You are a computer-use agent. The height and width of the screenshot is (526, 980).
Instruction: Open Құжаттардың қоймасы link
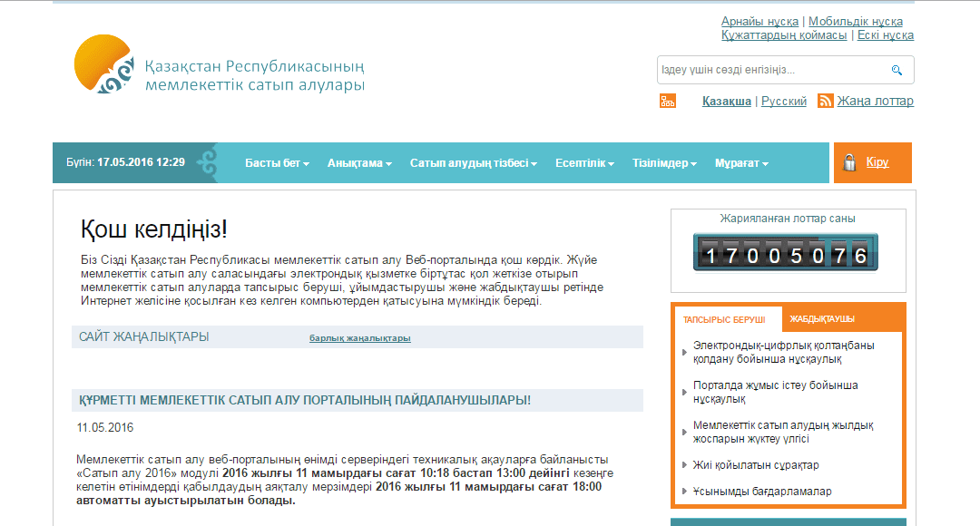784,35
